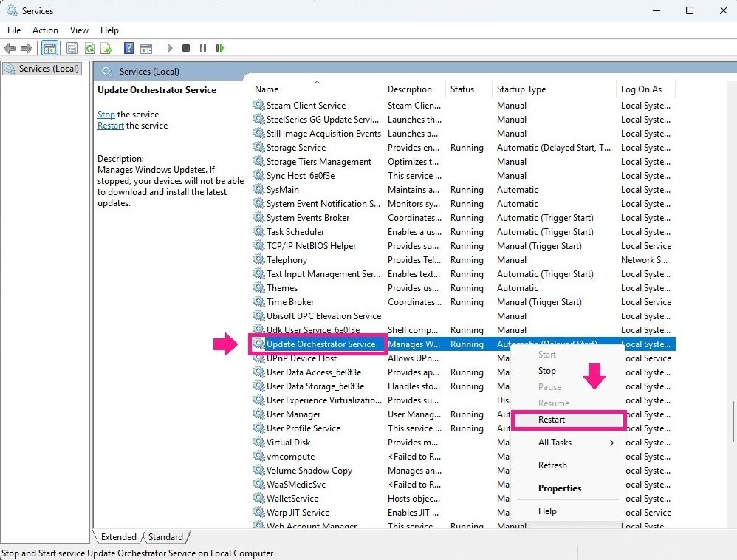Sort by the Log On As column header
The width and height of the screenshot is (737, 560).
pyautogui.click(x=646, y=89)
